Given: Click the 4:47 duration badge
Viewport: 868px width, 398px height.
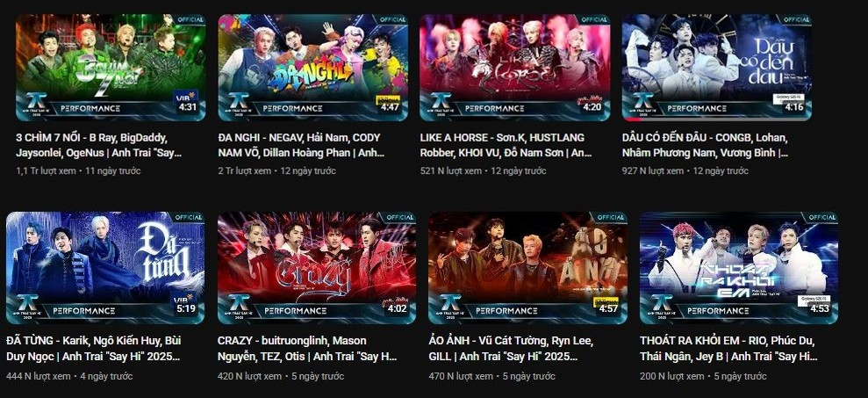Looking at the screenshot, I should point(389,107).
